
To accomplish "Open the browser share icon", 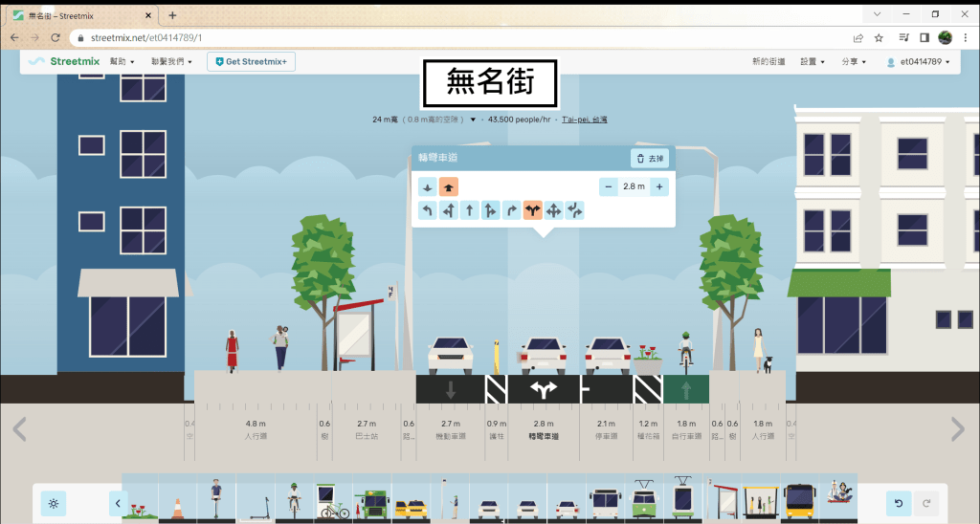I will tap(858, 38).
